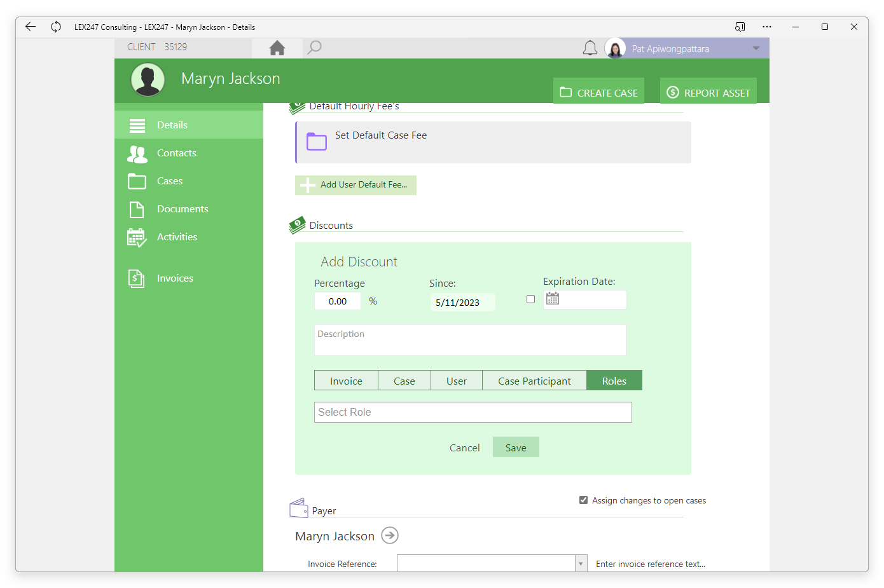The width and height of the screenshot is (884, 588).
Task: Open the Invoice Reference dropdown arrow
Action: pos(581,563)
